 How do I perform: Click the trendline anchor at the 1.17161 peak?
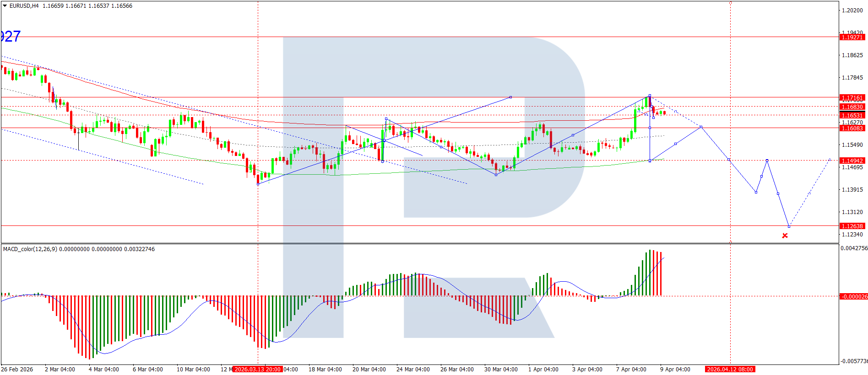(x=650, y=96)
